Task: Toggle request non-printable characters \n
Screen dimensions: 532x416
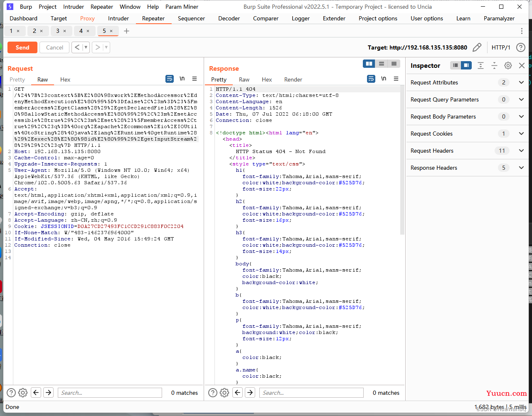Action: (x=182, y=79)
